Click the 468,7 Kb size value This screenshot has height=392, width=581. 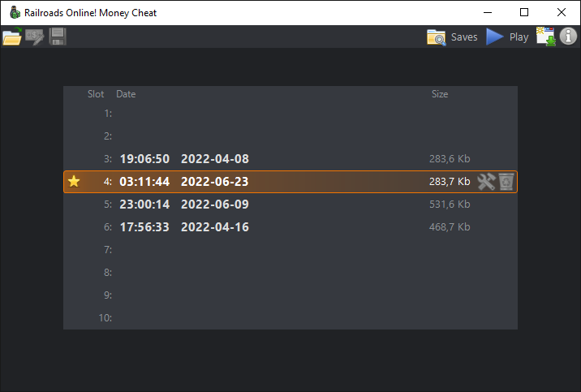[x=450, y=226]
